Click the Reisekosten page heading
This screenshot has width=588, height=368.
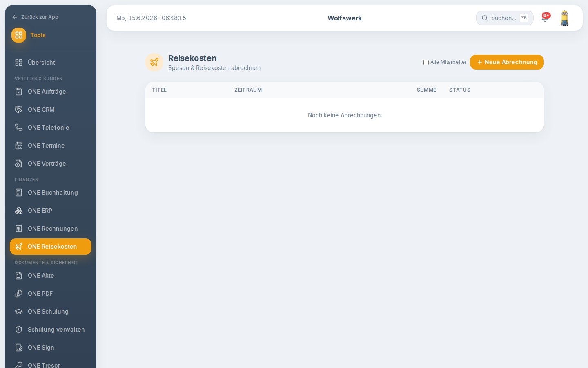[192, 58]
